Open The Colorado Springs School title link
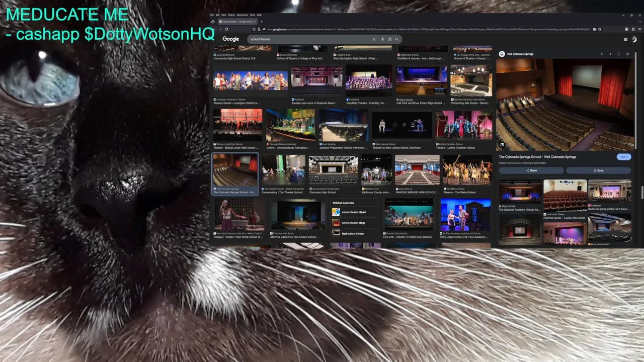The width and height of the screenshot is (644, 362). click(x=537, y=157)
